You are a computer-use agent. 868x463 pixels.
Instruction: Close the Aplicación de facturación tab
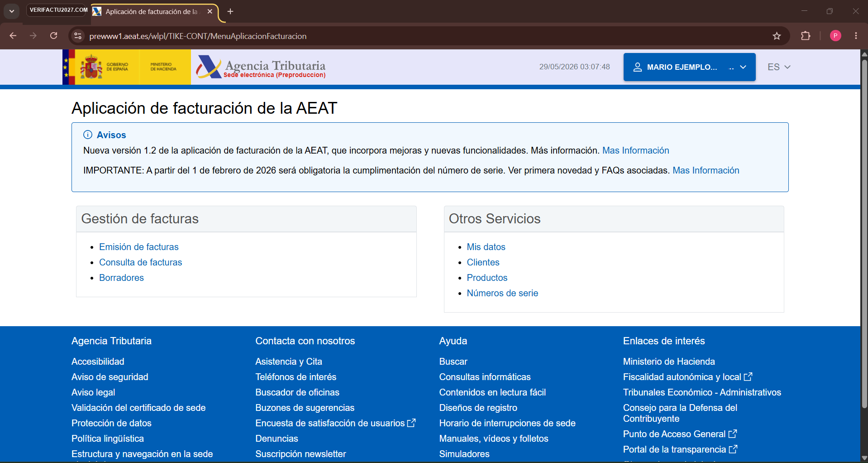tap(210, 11)
